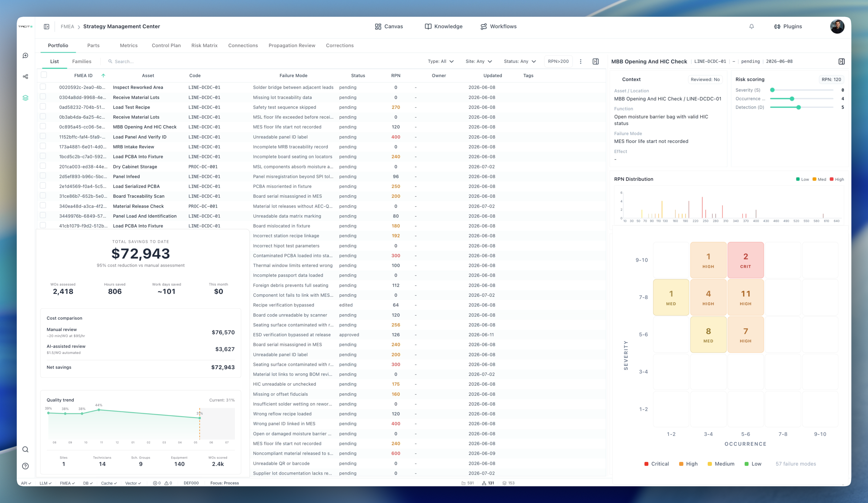Viewport: 868px width, 503px height.
Task: Apply the RPN>200 filter
Action: pyautogui.click(x=558, y=61)
